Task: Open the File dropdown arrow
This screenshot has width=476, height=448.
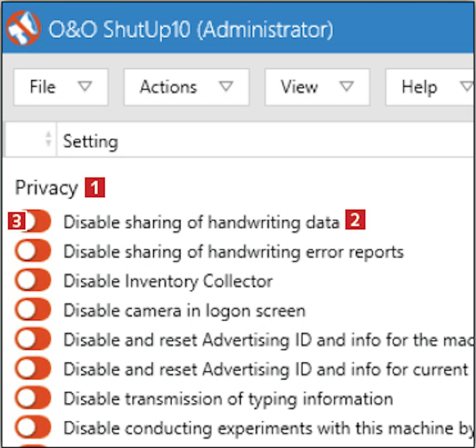Action: pyautogui.click(x=85, y=86)
